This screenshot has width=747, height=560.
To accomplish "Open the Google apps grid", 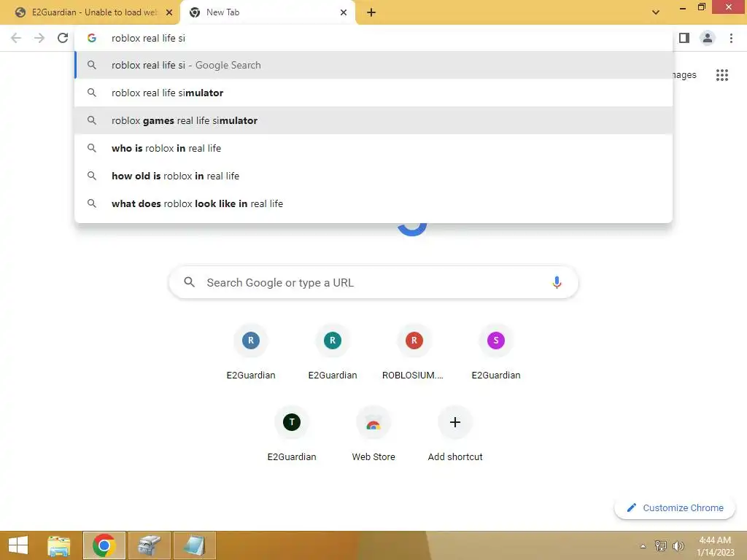I will [x=721, y=75].
